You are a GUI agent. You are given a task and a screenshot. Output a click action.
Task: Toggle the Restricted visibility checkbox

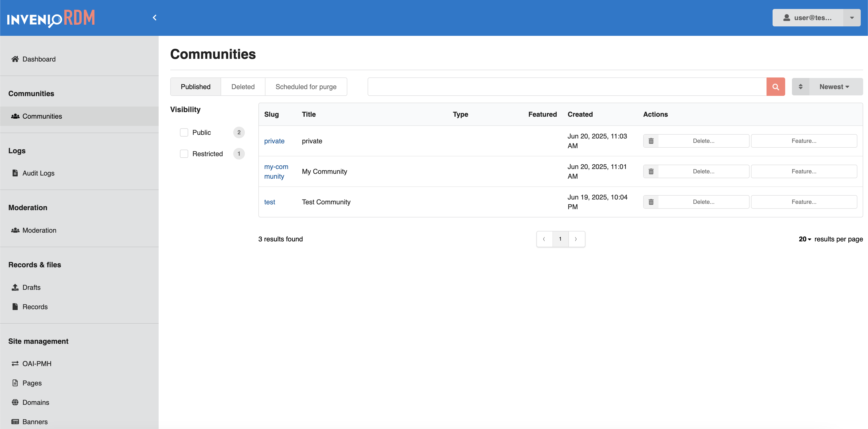(184, 154)
